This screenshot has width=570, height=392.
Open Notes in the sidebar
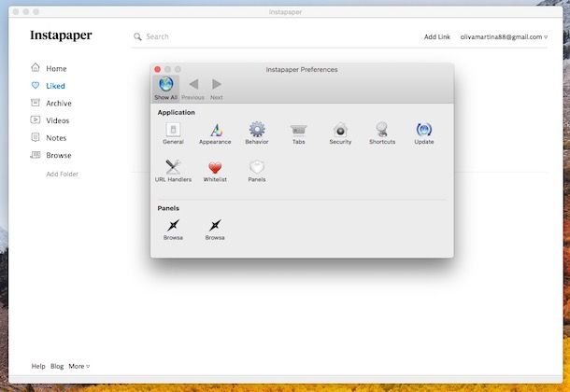pos(49,138)
